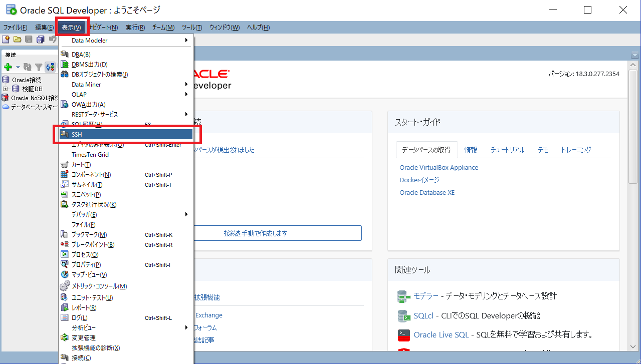Open the ログ(L) menu item
The width and height of the screenshot is (641, 364).
[x=126, y=317]
